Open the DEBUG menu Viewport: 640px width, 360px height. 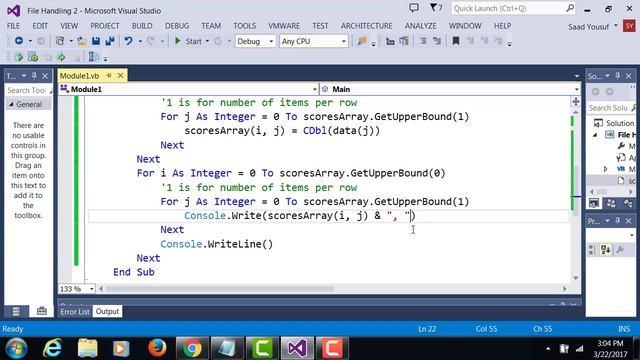point(177,26)
